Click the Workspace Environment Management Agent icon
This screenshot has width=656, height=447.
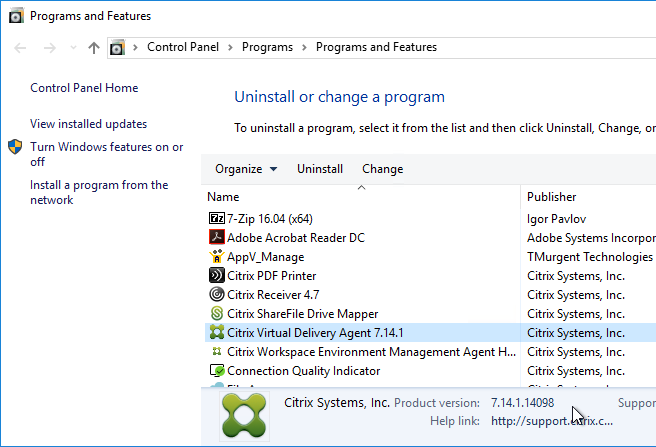pyautogui.click(x=217, y=351)
